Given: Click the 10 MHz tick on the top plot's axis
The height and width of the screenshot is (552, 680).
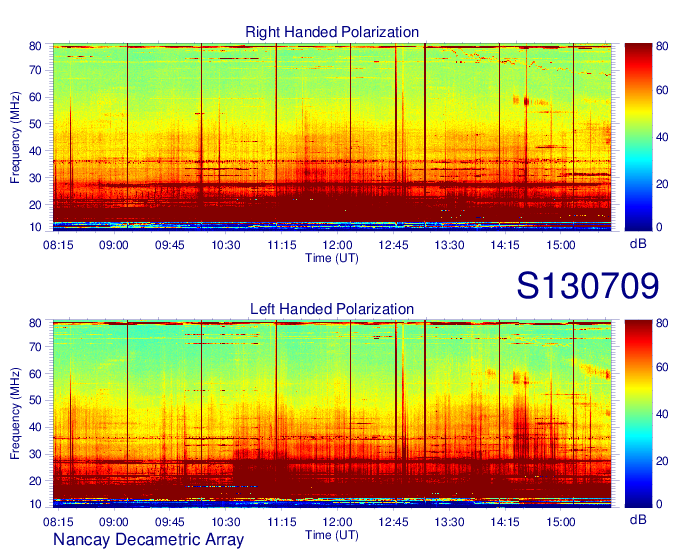Looking at the screenshot, I should coord(35,227).
